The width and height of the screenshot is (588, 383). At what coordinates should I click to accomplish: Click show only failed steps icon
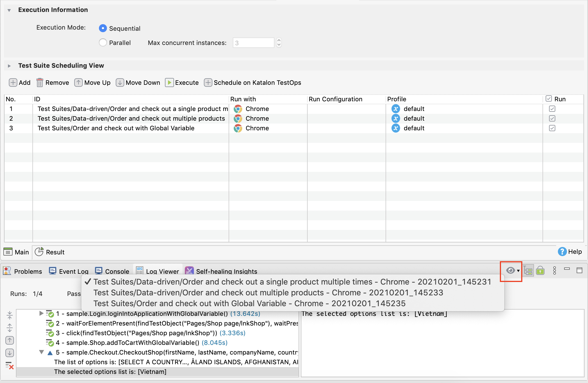click(x=9, y=366)
